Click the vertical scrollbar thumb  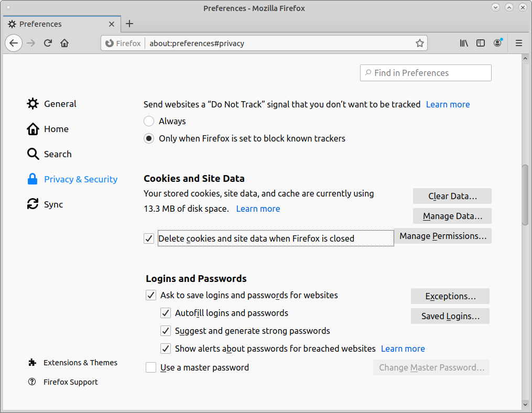525,195
